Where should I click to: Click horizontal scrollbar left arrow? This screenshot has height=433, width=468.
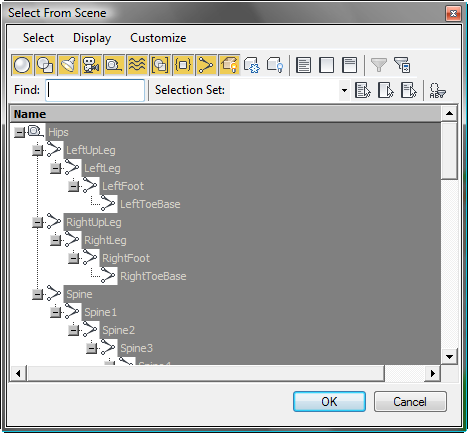[18, 373]
